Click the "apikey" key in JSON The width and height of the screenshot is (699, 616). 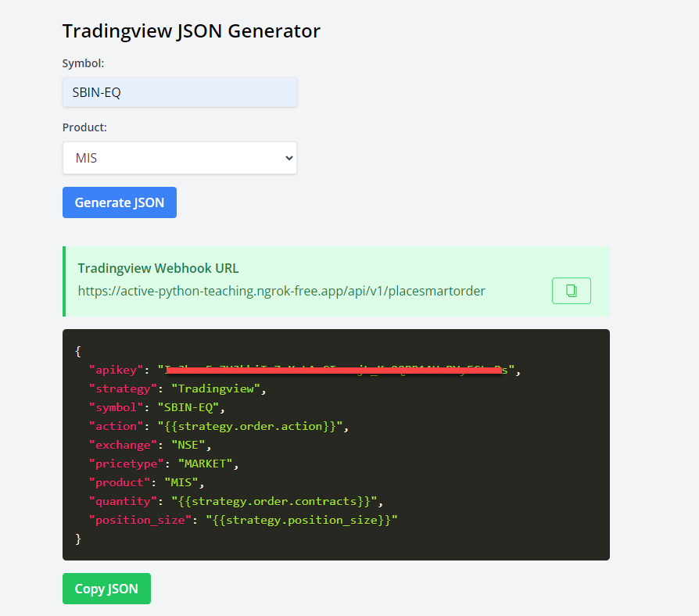click(x=116, y=370)
